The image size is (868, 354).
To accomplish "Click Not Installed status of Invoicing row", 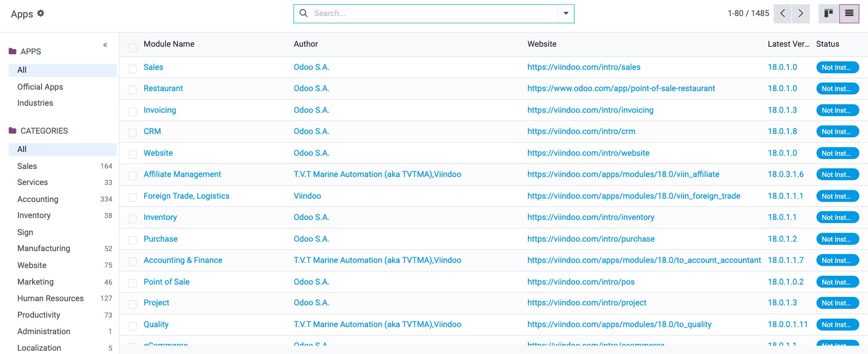I will [x=837, y=110].
